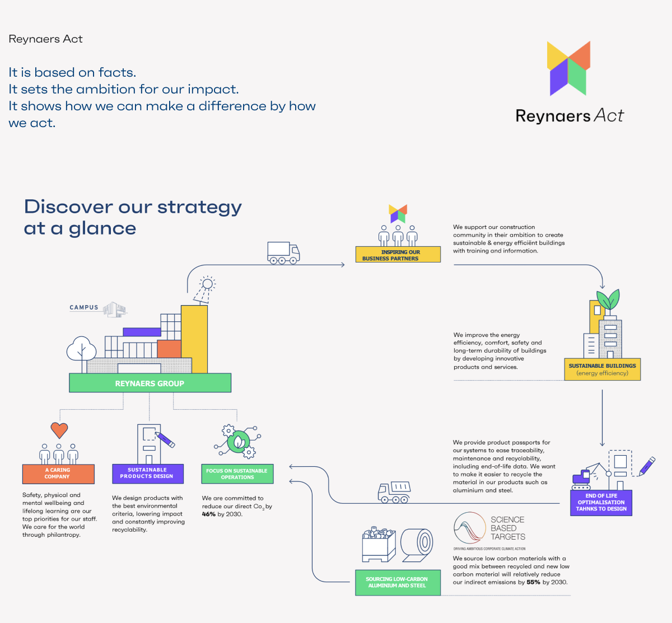
Task: Click the 'It is based on facts.' line
Action: coord(72,72)
